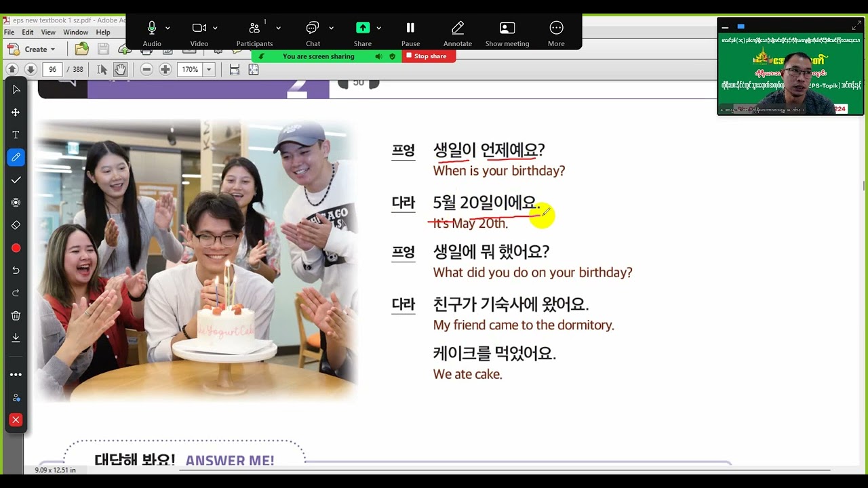
Task: Click the annotator user settings icon
Action: tap(16, 397)
